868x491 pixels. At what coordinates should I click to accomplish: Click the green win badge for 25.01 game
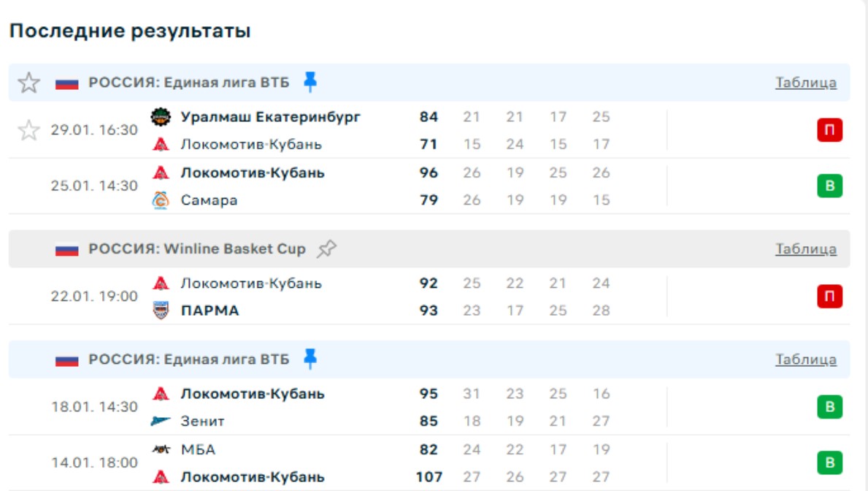829,186
